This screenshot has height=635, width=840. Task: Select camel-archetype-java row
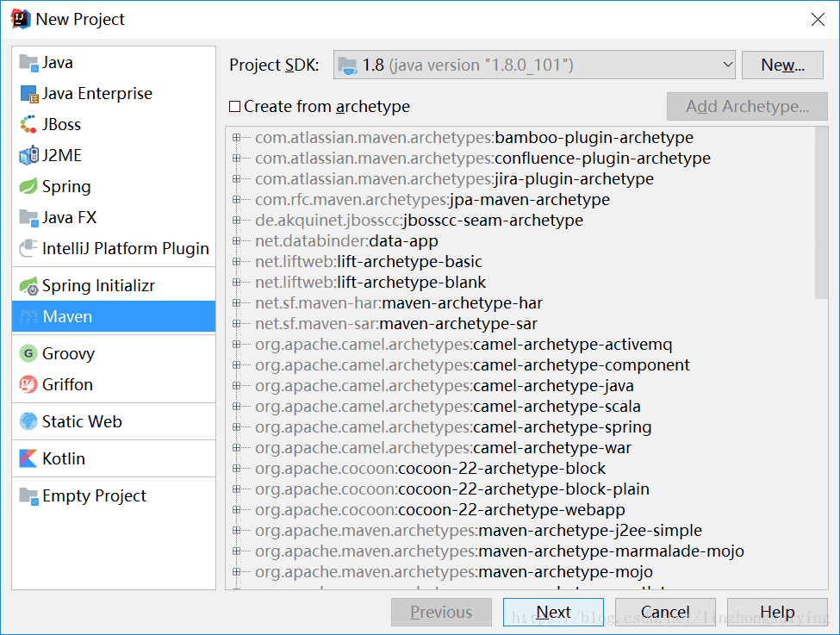(x=444, y=386)
